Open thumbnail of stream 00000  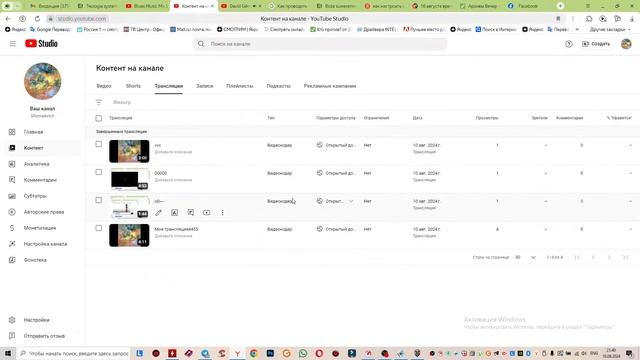(x=129, y=179)
